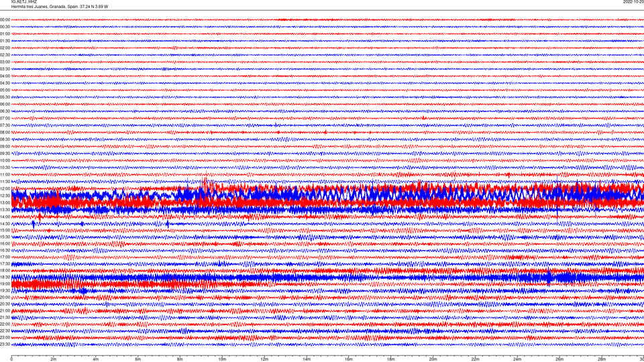The width and height of the screenshot is (644, 362).
Task: Select the 07:30 time row label
Action: click(5, 125)
